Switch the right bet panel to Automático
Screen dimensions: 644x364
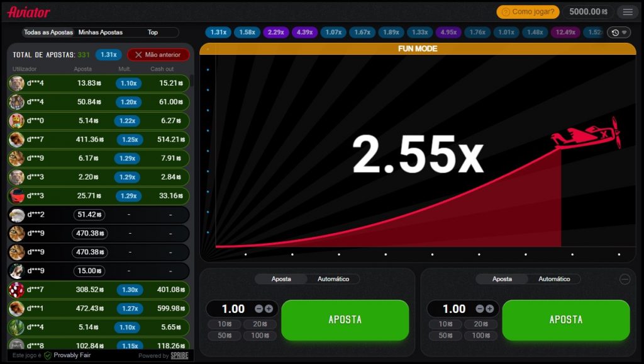pyautogui.click(x=554, y=279)
